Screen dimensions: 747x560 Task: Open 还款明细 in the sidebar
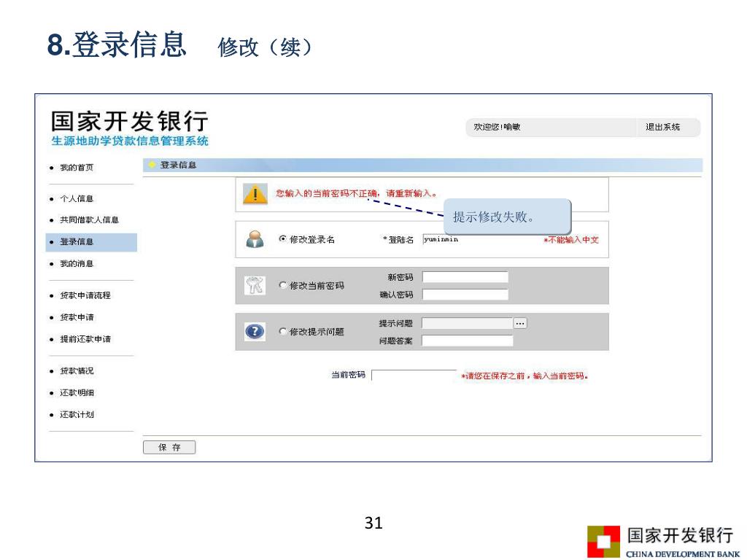pos(77,393)
